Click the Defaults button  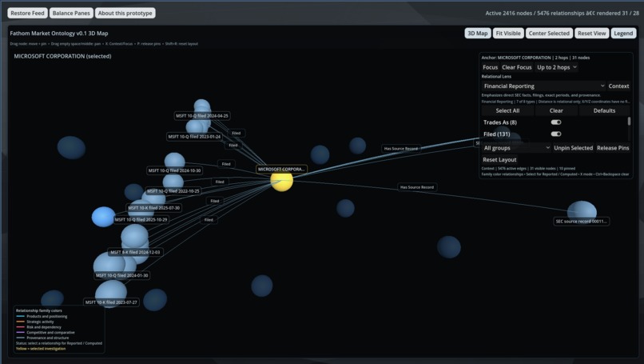pos(604,110)
